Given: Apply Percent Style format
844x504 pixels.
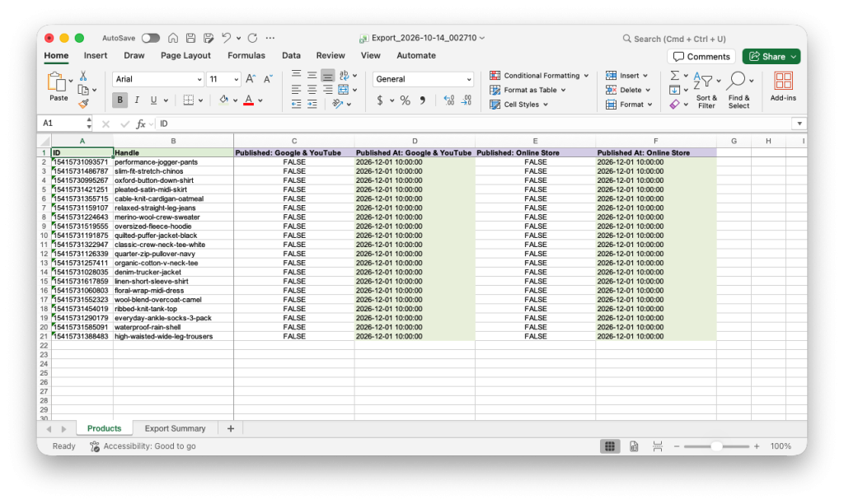Looking at the screenshot, I should 406,100.
